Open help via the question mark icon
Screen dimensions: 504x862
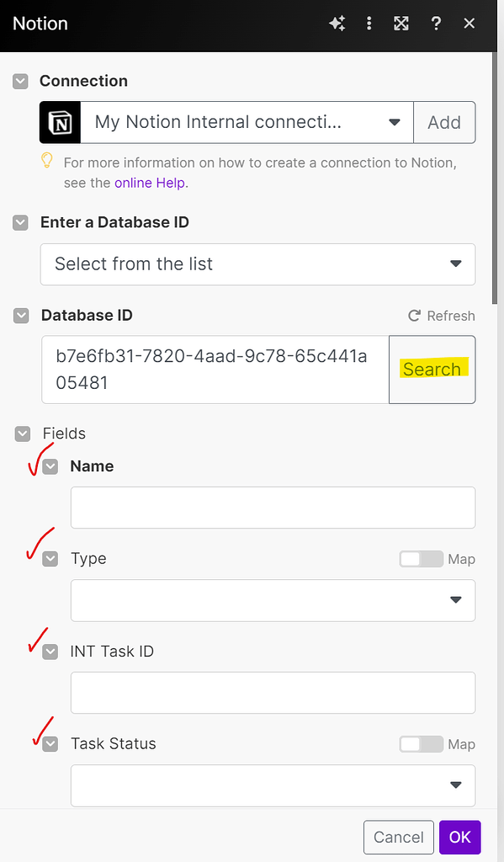pos(436,24)
